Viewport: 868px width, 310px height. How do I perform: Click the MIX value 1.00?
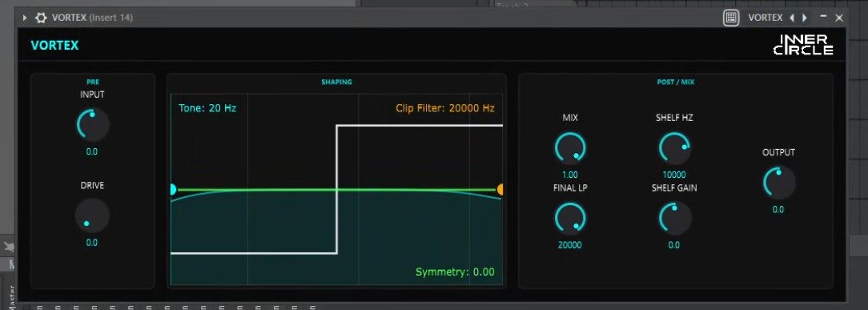569,175
